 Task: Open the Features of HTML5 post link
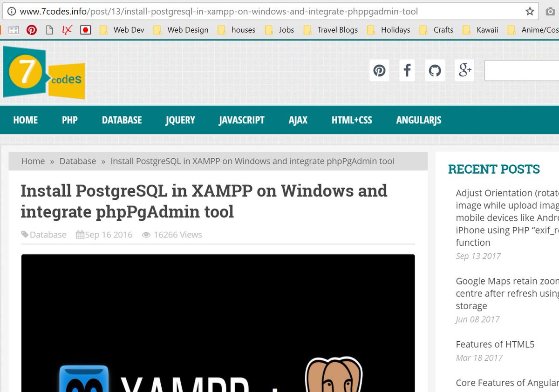[x=495, y=345]
